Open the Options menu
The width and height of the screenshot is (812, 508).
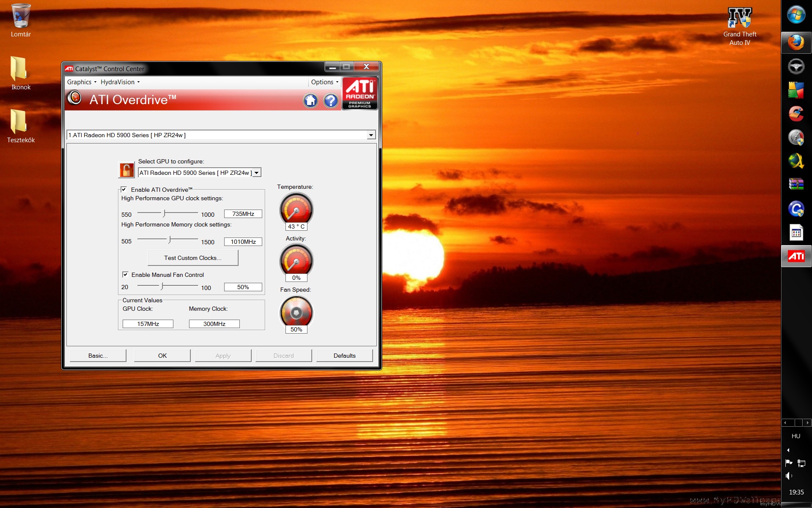point(325,82)
